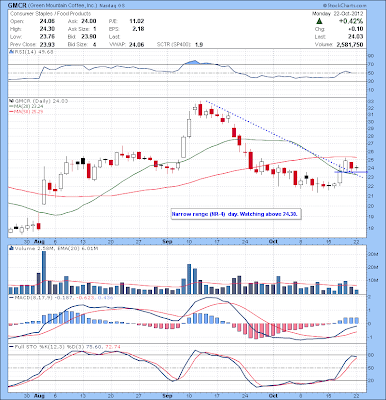
Task: Select the High value in the quote table
Action: click(47, 29)
